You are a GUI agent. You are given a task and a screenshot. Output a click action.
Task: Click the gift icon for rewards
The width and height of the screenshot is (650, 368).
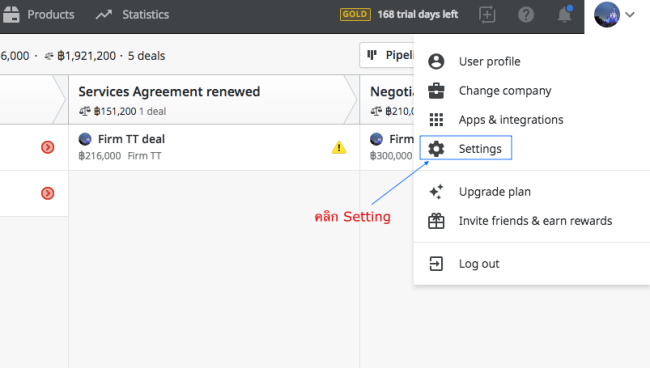[436, 221]
